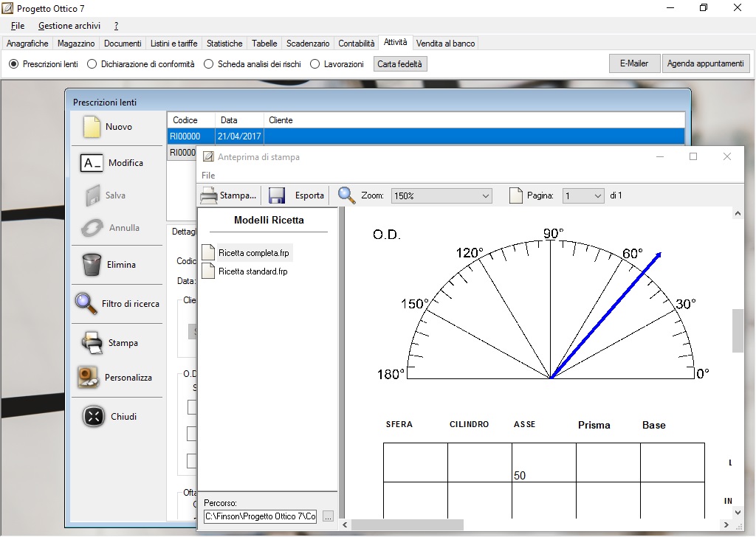Open the Carta fedeltà feature
Image resolution: width=756 pixels, height=537 pixels.
pos(400,63)
